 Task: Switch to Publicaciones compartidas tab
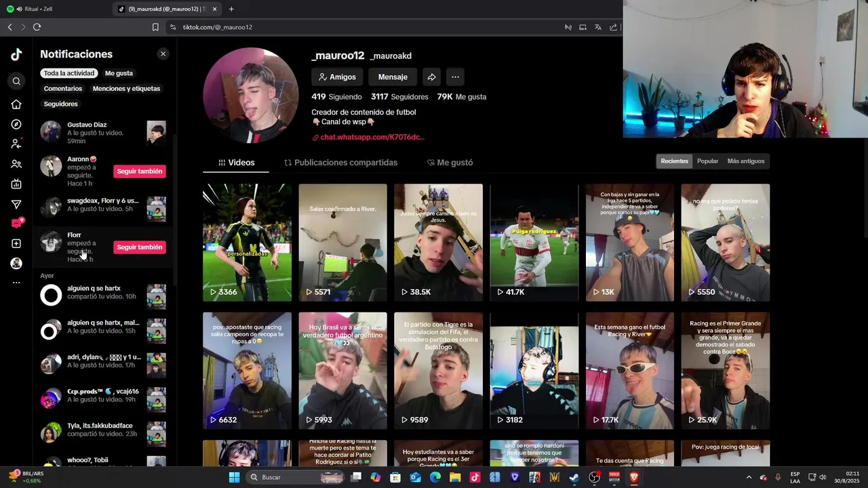click(x=340, y=163)
